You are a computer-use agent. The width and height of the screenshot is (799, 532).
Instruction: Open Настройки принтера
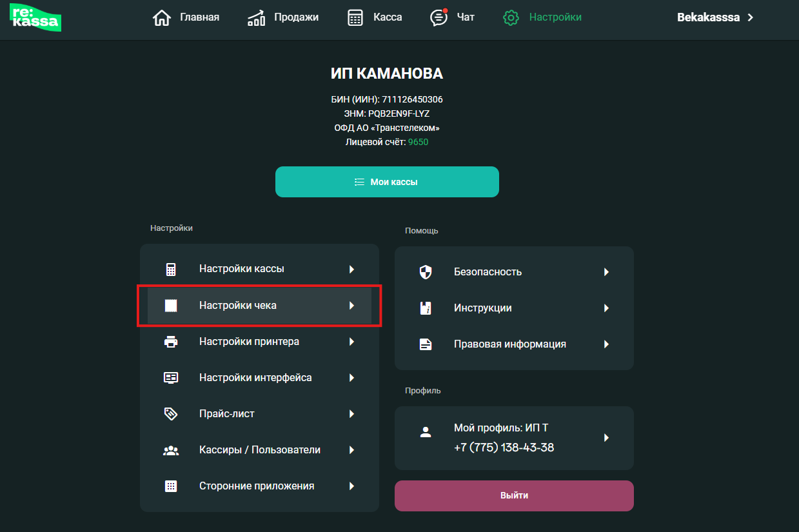259,342
